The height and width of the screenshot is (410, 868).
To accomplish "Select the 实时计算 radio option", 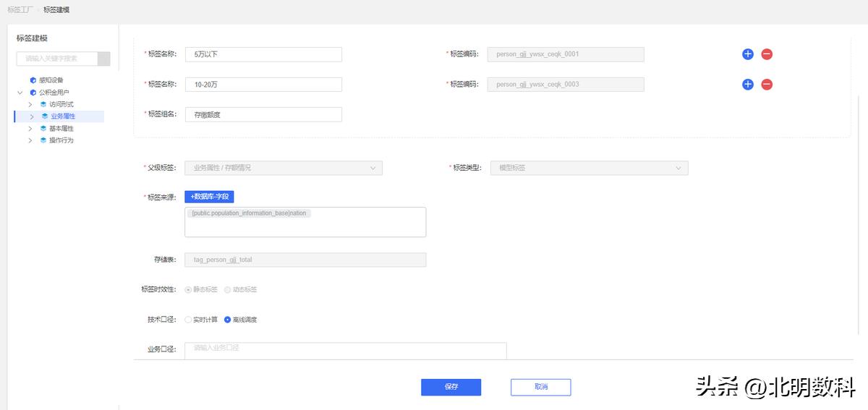I will (189, 320).
